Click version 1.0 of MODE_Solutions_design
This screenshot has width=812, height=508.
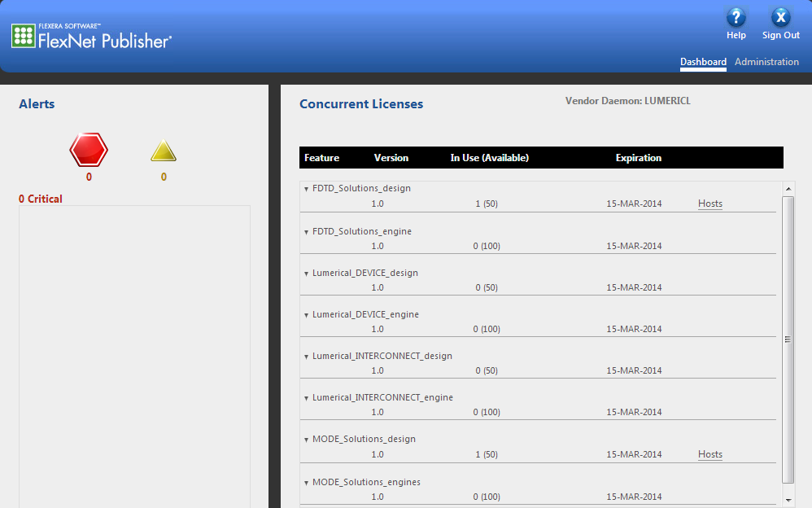(378, 454)
